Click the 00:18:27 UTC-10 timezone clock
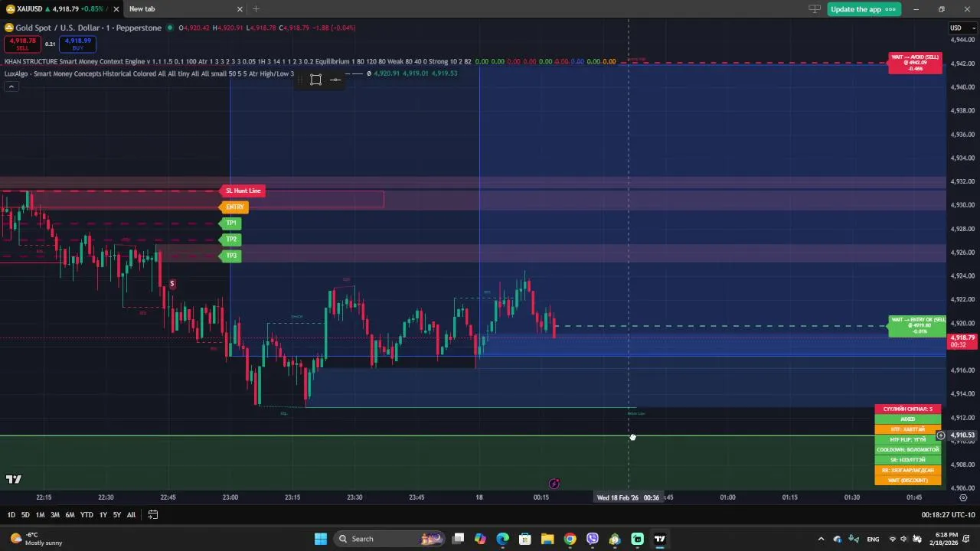 [x=948, y=515]
